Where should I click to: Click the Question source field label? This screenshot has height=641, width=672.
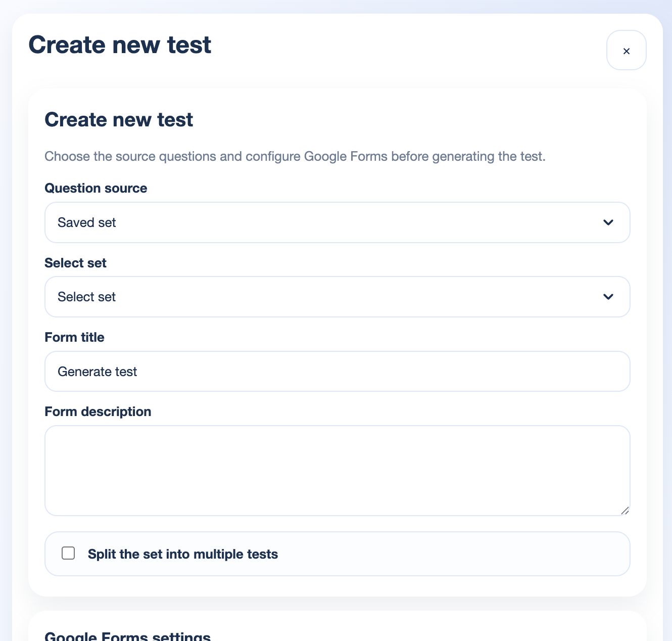pyautogui.click(x=96, y=188)
